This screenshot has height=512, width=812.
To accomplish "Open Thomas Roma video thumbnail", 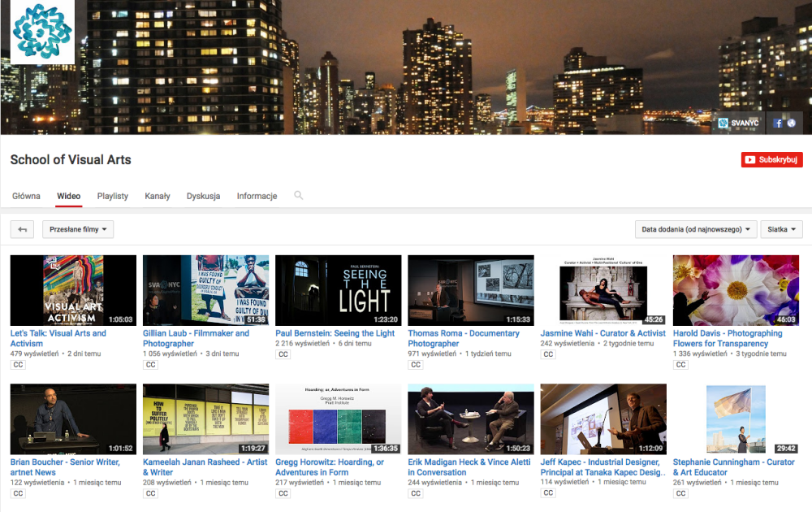I will click(x=471, y=290).
